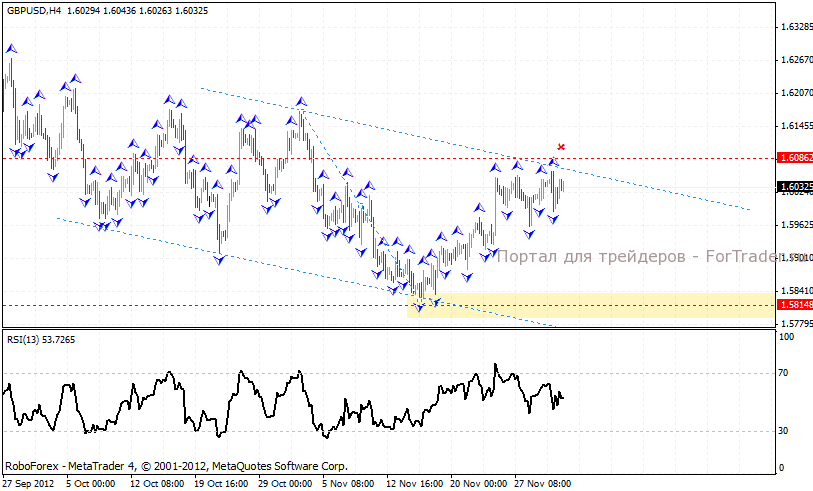
Task: Click the RSI 70 level on the scale
Action: (786, 373)
